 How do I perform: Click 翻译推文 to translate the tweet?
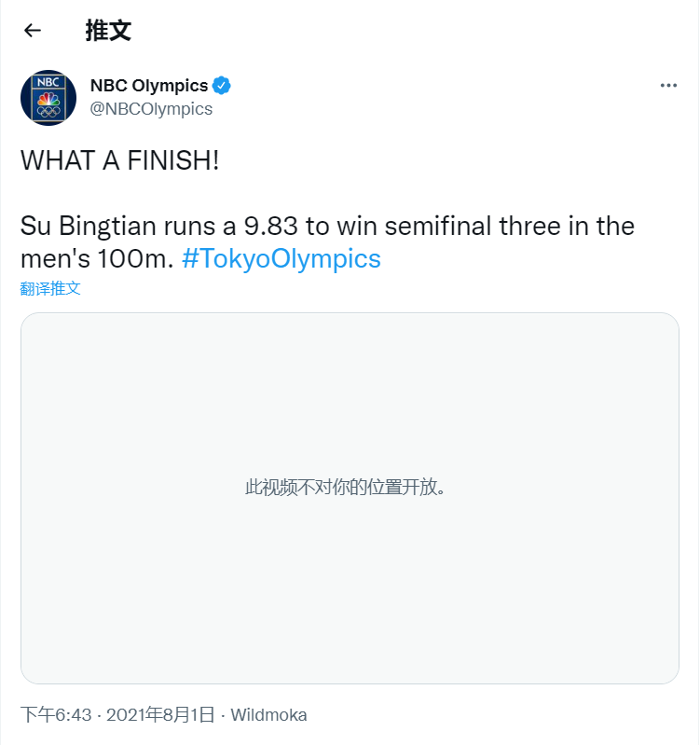pos(50,288)
